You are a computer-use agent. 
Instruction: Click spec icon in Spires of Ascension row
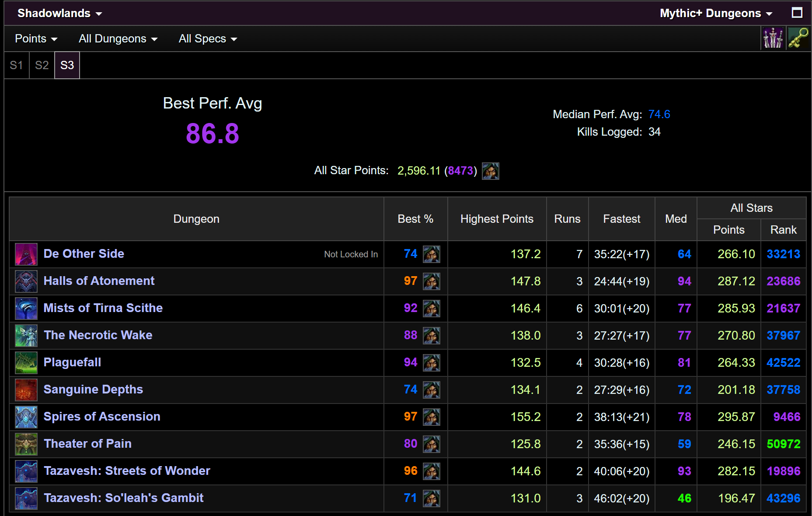click(432, 417)
